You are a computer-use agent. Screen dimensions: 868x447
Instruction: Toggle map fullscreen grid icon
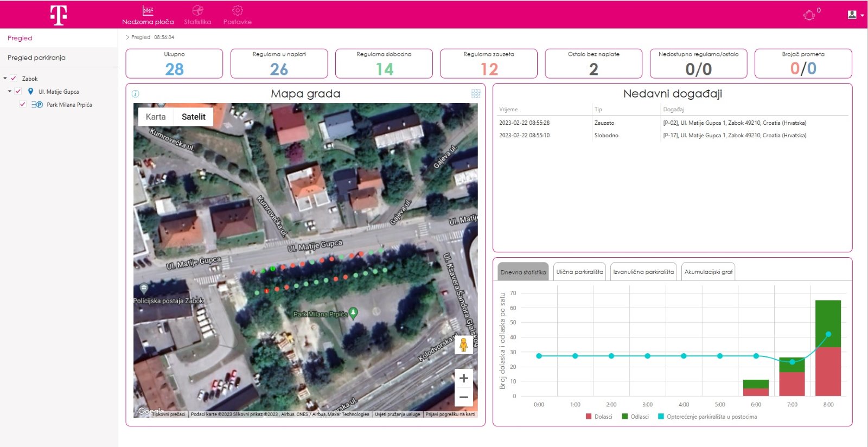click(x=476, y=94)
